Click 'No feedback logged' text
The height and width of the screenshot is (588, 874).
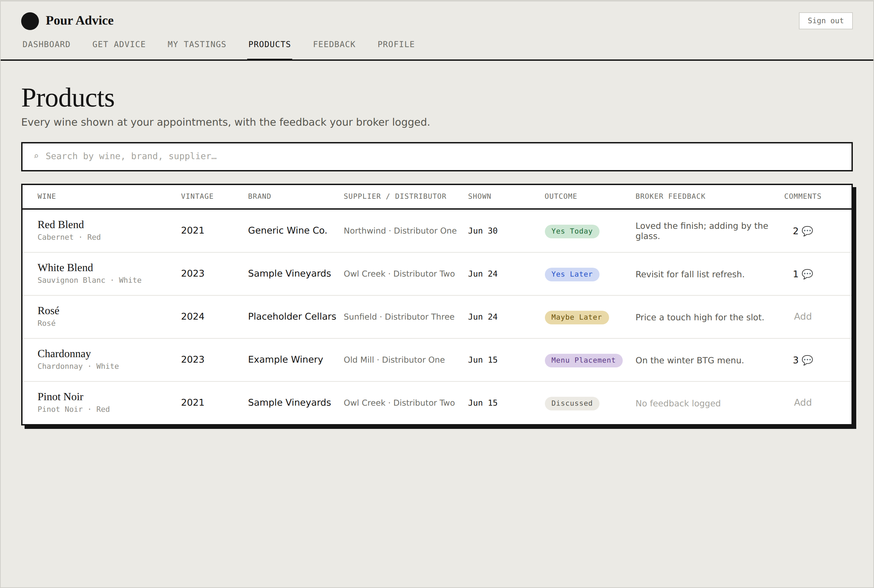coord(678,404)
